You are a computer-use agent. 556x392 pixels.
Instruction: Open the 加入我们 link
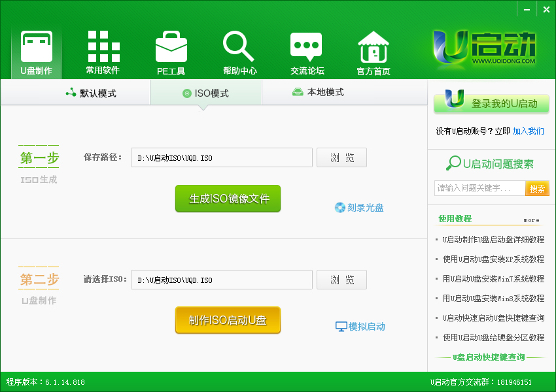(529, 131)
